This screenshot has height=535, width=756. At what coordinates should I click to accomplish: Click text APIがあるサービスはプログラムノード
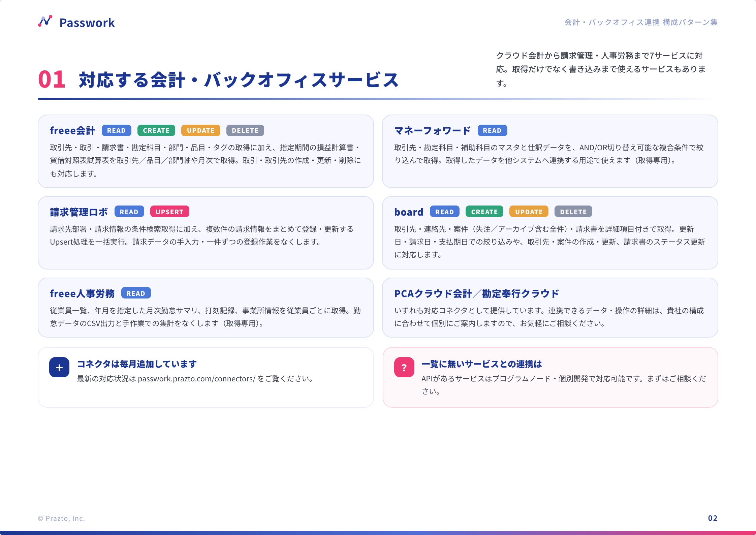click(564, 385)
